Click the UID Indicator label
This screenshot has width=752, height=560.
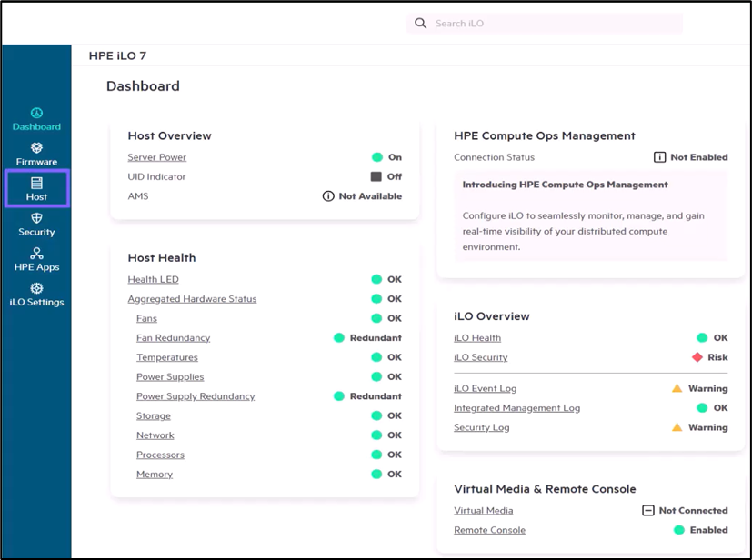coord(156,176)
